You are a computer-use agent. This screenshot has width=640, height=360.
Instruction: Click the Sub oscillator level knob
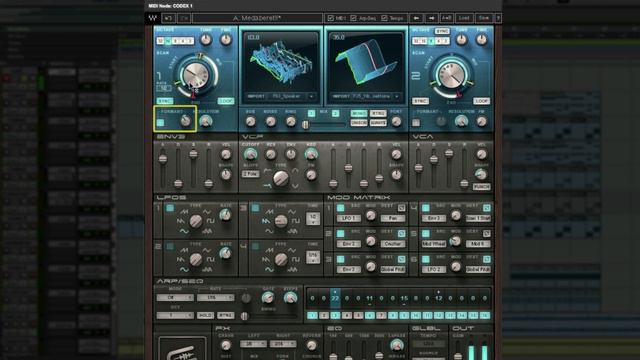click(x=251, y=121)
